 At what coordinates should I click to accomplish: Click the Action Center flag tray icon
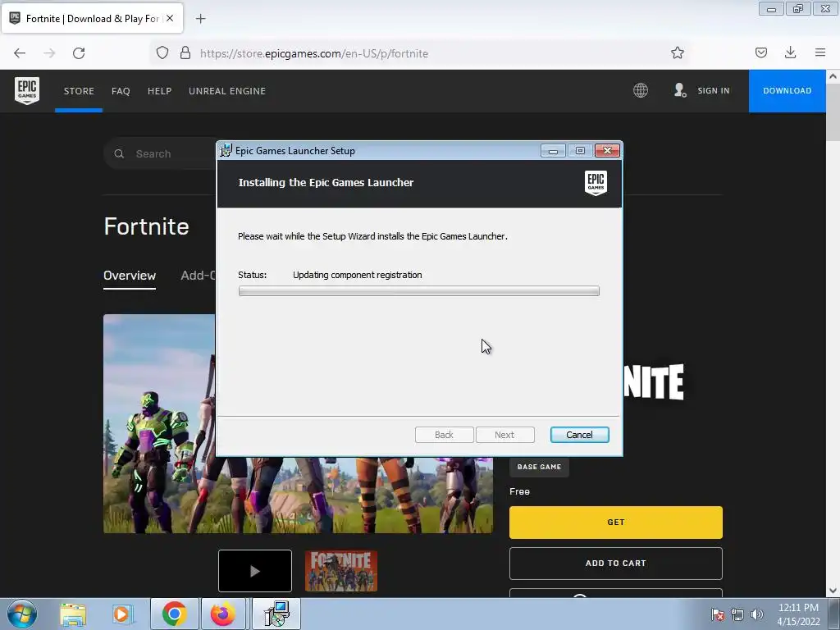tap(718, 614)
